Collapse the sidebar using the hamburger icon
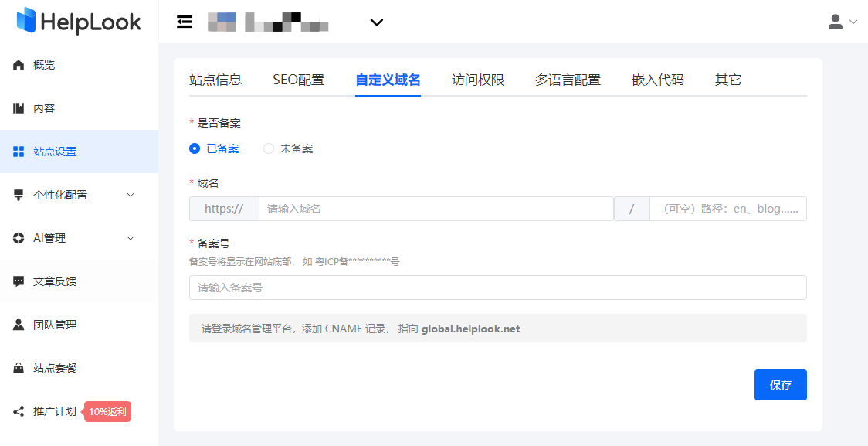Viewport: 868px width, 446px height. pyautogui.click(x=185, y=22)
